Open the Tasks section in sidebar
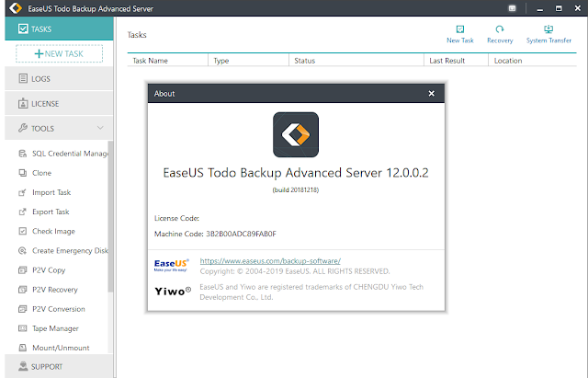Image resolution: width=588 pixels, height=378 pixels. [x=59, y=29]
